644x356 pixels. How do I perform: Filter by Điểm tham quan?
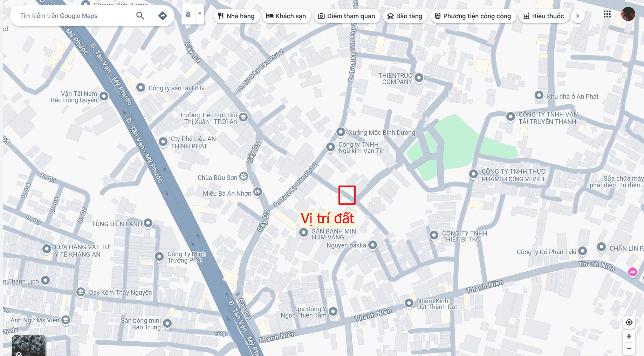click(347, 16)
